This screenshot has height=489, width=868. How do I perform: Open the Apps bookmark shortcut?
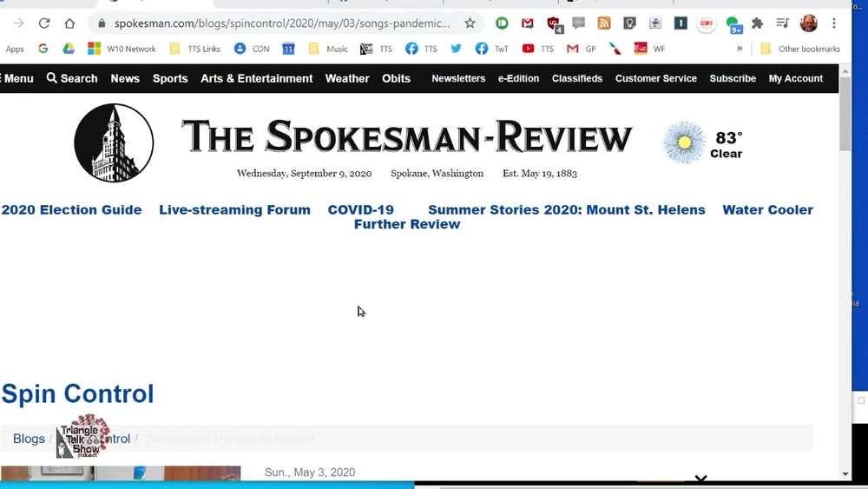pyautogui.click(x=15, y=49)
